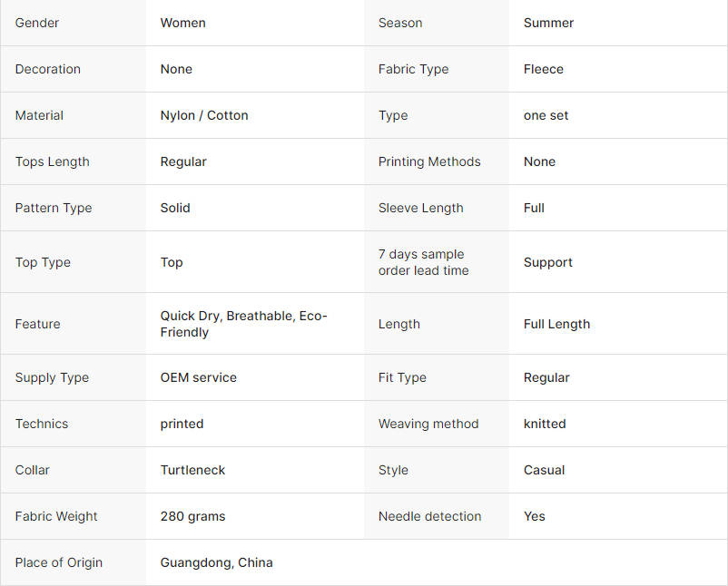Click the Full Length value
This screenshot has height=586, width=728.
click(556, 324)
